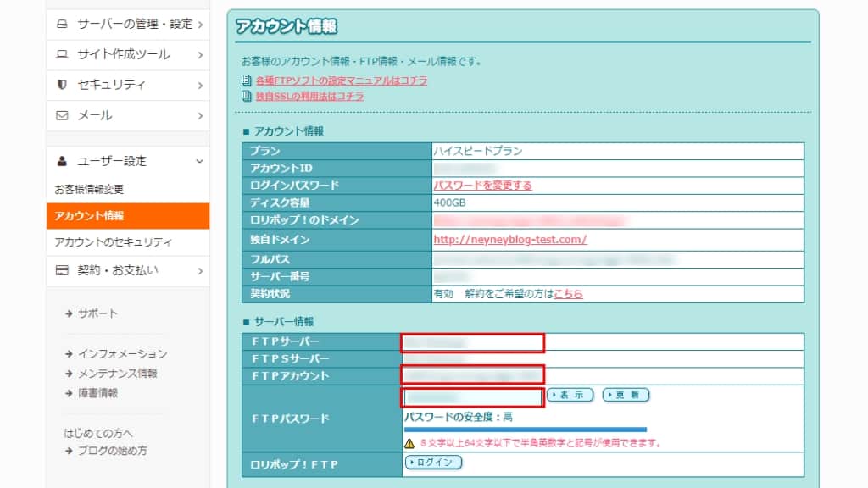Select アカウントのセキュリティ in the sidebar
Image resolution: width=868 pixels, height=488 pixels.
click(113, 241)
